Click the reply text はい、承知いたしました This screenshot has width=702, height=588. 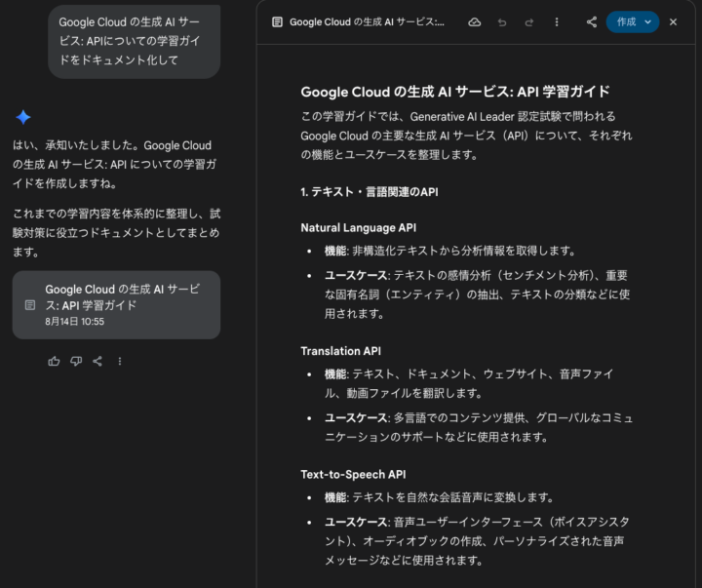[114, 165]
